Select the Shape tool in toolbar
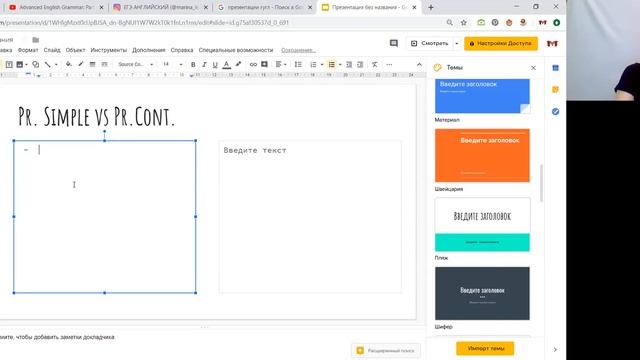 pyautogui.click(x=36, y=64)
